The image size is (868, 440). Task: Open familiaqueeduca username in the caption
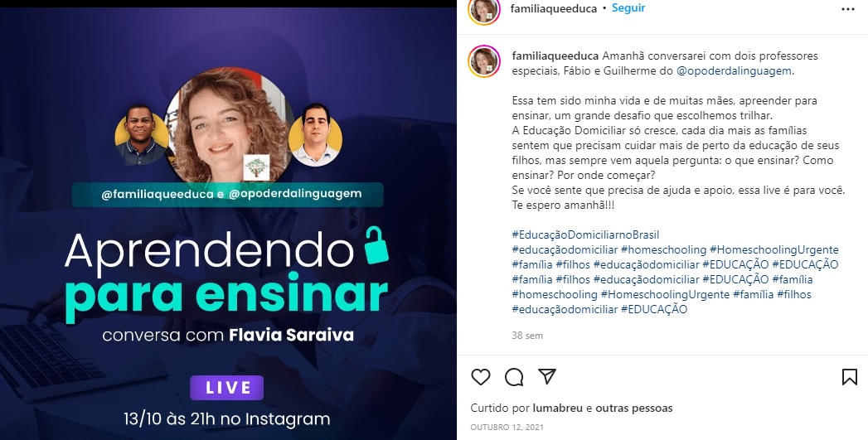(x=555, y=56)
